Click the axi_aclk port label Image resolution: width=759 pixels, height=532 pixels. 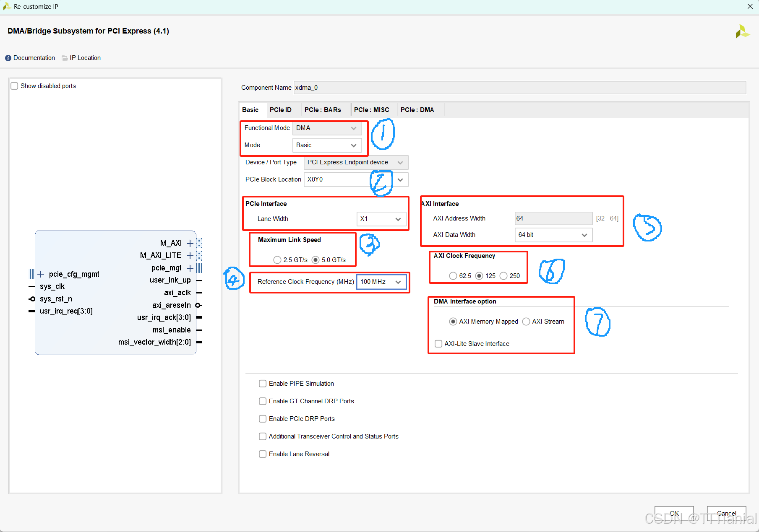tap(177, 293)
